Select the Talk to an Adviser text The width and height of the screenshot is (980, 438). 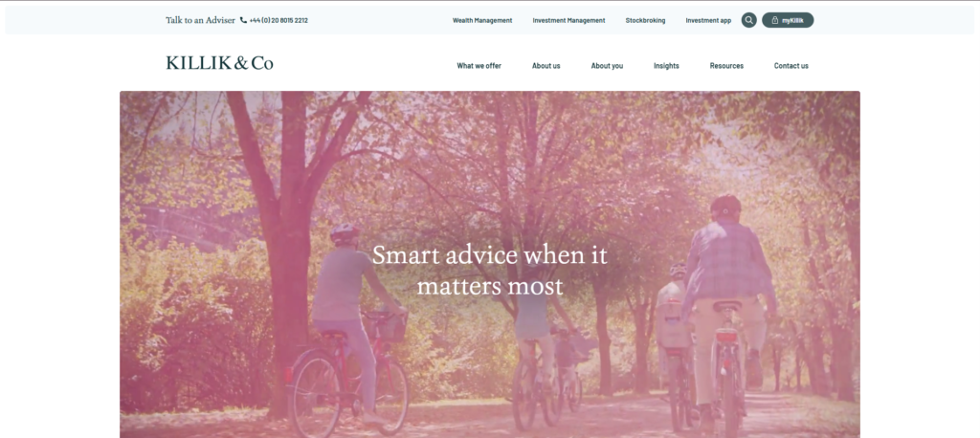point(201,20)
